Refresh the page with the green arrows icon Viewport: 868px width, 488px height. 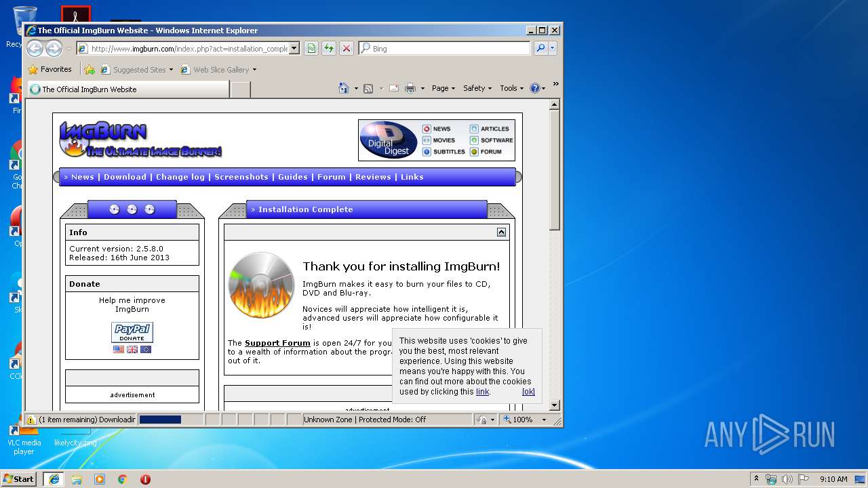(x=329, y=48)
